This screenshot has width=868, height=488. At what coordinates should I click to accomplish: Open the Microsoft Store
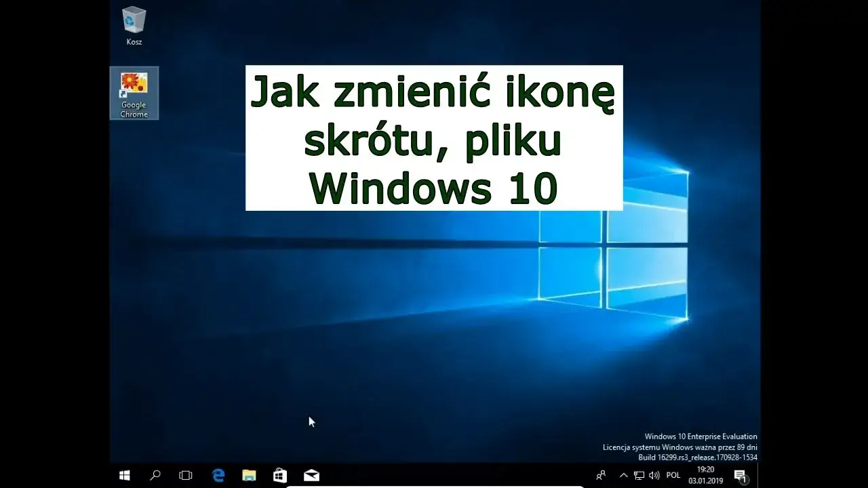click(279, 475)
